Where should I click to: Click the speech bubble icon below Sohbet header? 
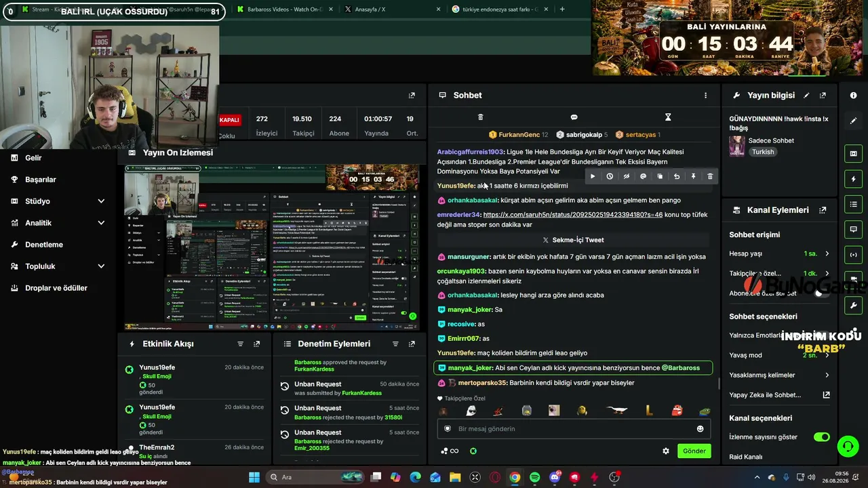[574, 117]
